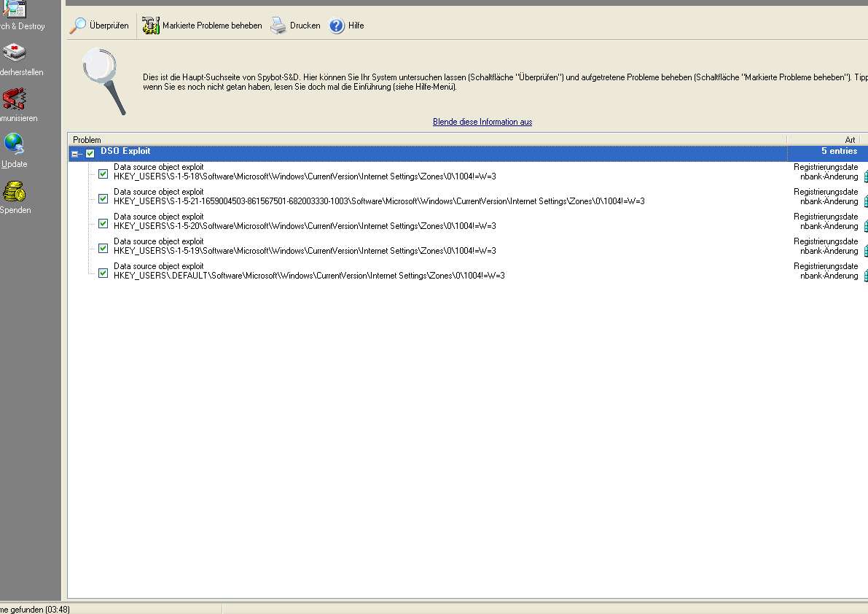Click the Drucken printer icon
The height and width of the screenshot is (614, 868).
pyautogui.click(x=278, y=26)
